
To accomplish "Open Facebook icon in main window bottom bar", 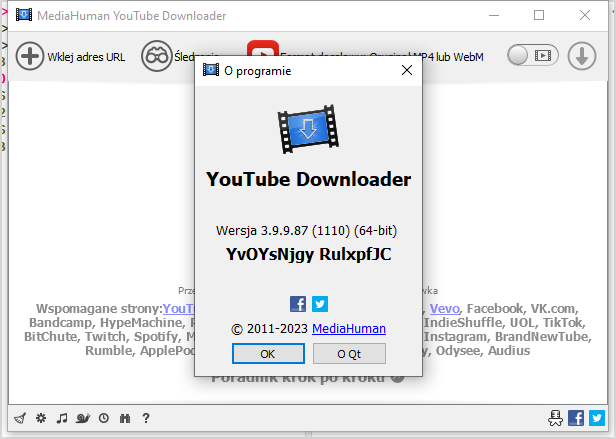I will coord(576,418).
